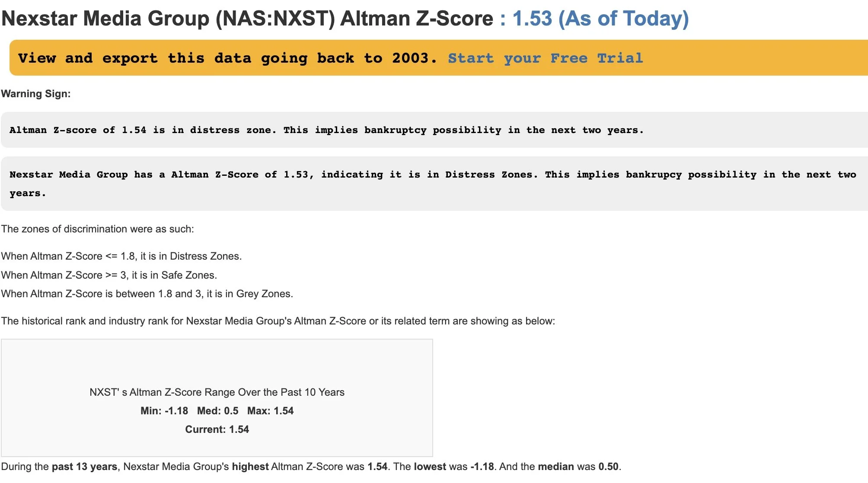This screenshot has width=868, height=483.
Task: Click the Grey Zones threshold line
Action: pos(147,294)
